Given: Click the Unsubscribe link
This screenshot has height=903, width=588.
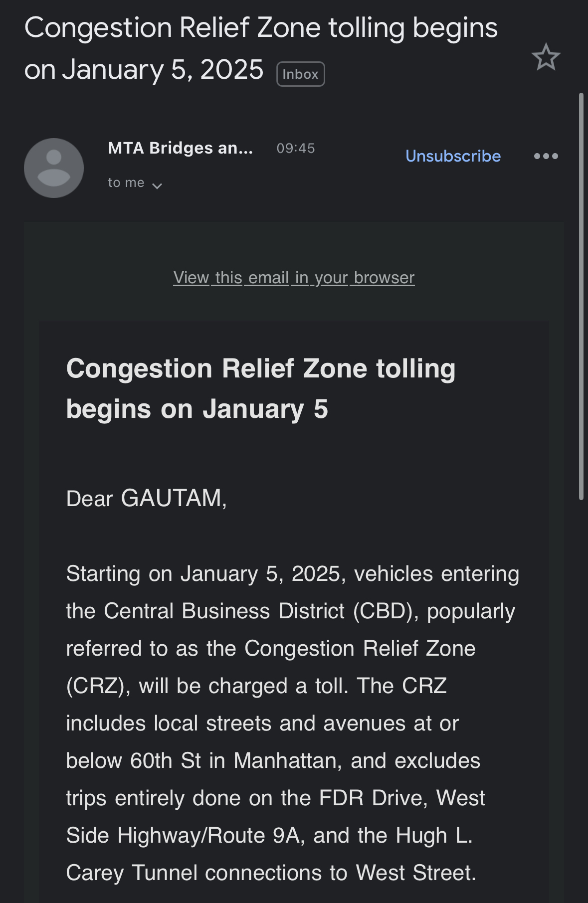Looking at the screenshot, I should click(x=453, y=156).
